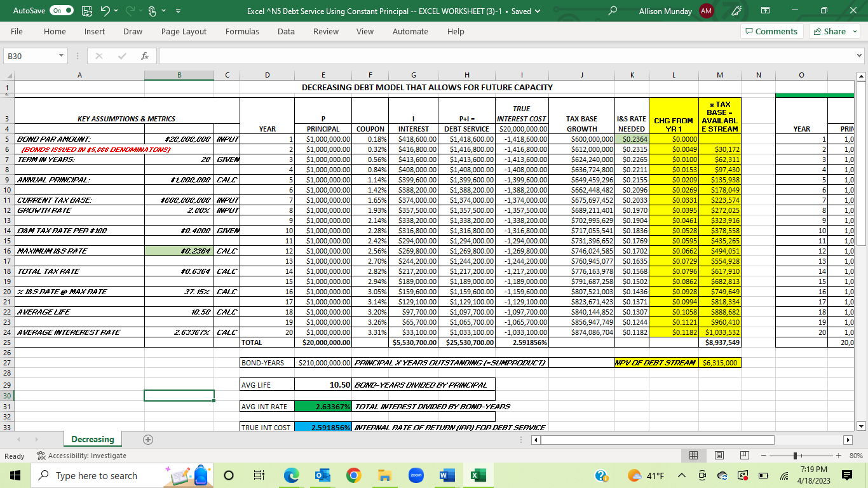Click the vertical scrollbar down arrow
The image size is (868, 488).
[862, 426]
